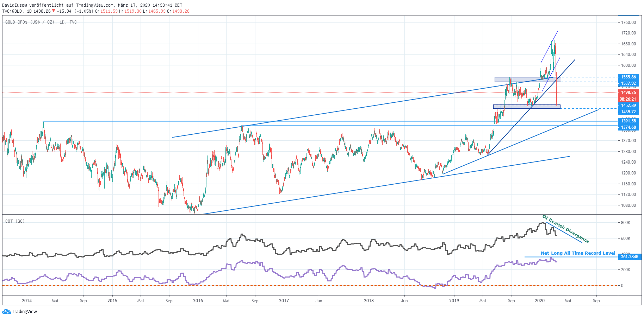Screen dimensions: 644x318
Task: Click the 1760.00 label on price scale
Action: tap(628, 23)
